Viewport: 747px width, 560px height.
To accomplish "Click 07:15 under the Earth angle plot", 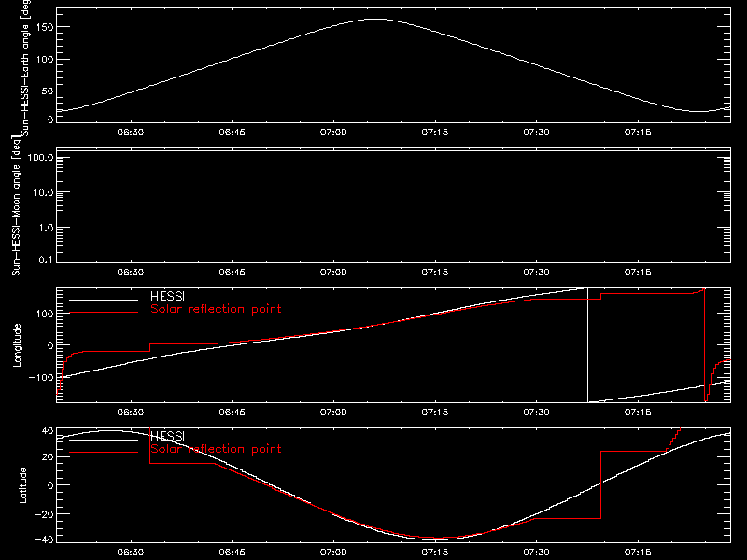I will pyautogui.click(x=435, y=132).
